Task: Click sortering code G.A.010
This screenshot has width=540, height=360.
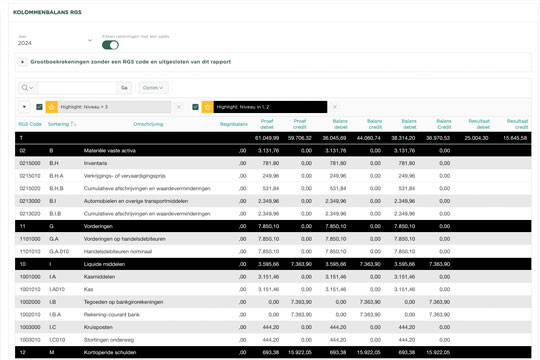Action: 59,252
